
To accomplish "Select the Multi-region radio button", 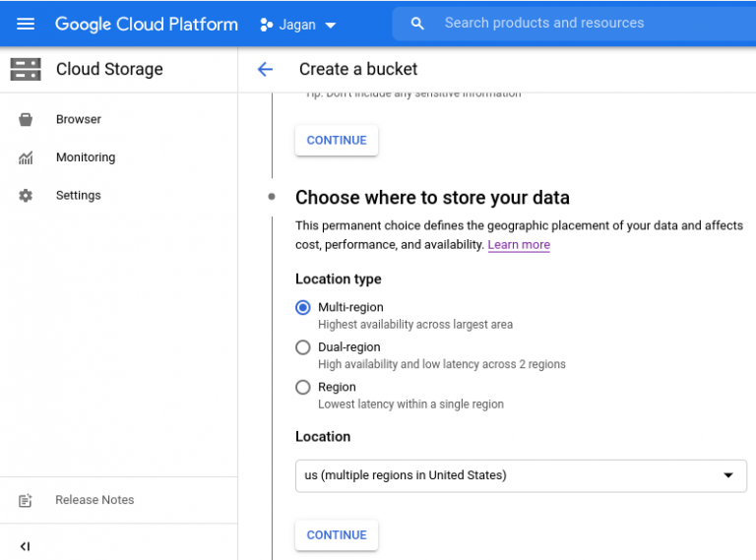I will [303, 307].
